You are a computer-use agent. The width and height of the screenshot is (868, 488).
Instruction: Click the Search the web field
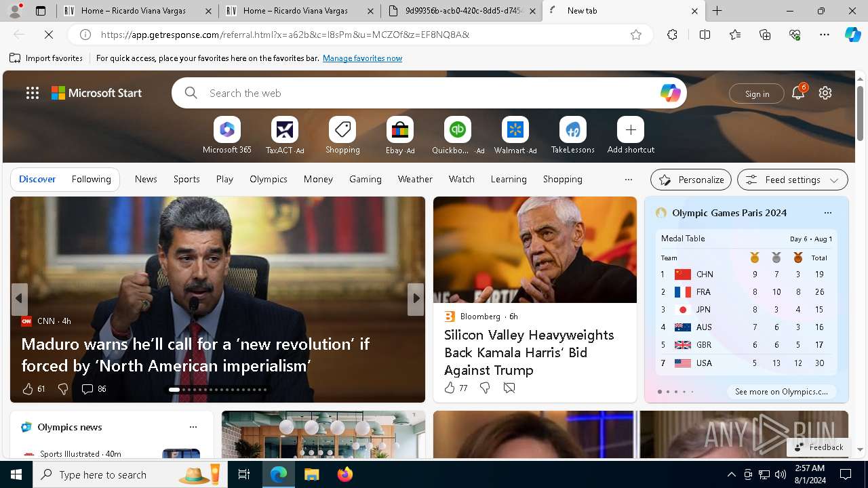pyautogui.click(x=429, y=93)
